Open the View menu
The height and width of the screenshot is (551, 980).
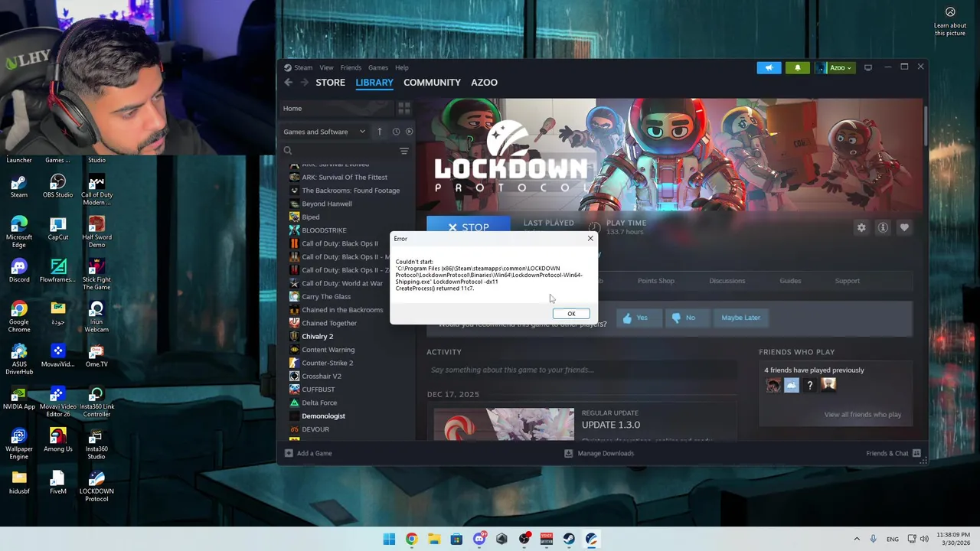click(x=326, y=67)
